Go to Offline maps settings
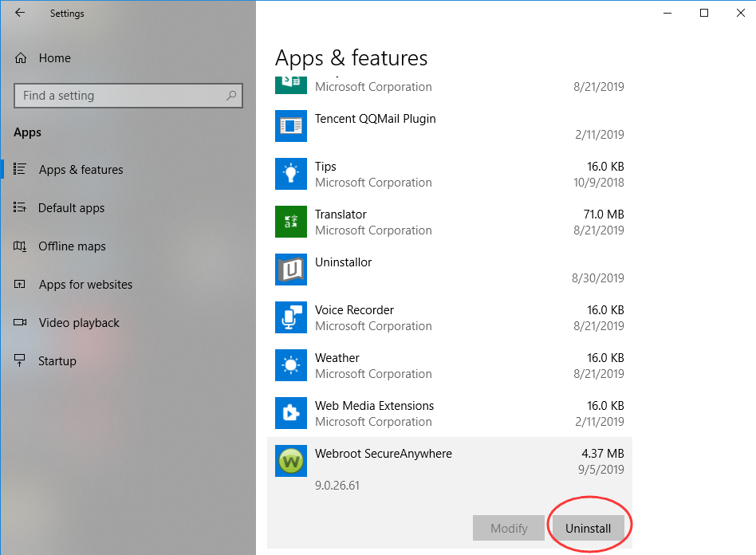Image resolution: width=756 pixels, height=555 pixels. coord(72,246)
